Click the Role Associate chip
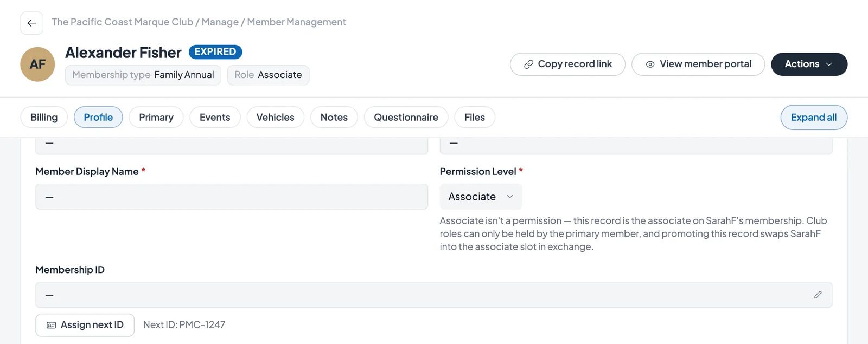 tap(268, 75)
